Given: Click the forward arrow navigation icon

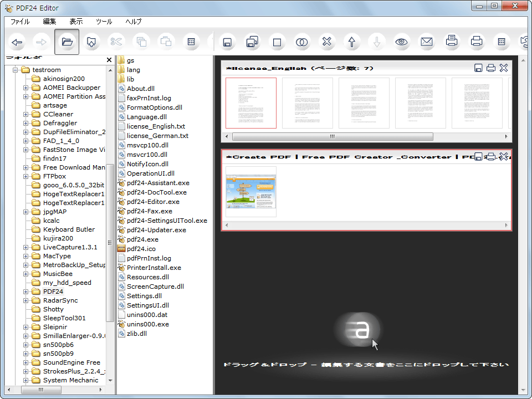Looking at the screenshot, I should coord(42,42).
